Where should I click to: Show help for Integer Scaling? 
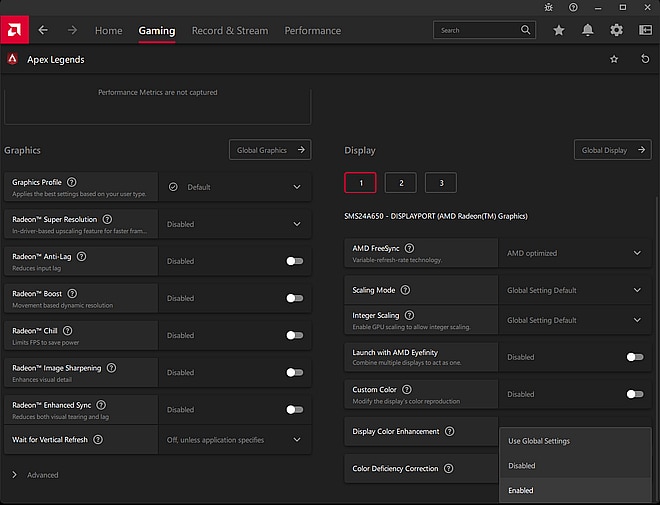409,315
